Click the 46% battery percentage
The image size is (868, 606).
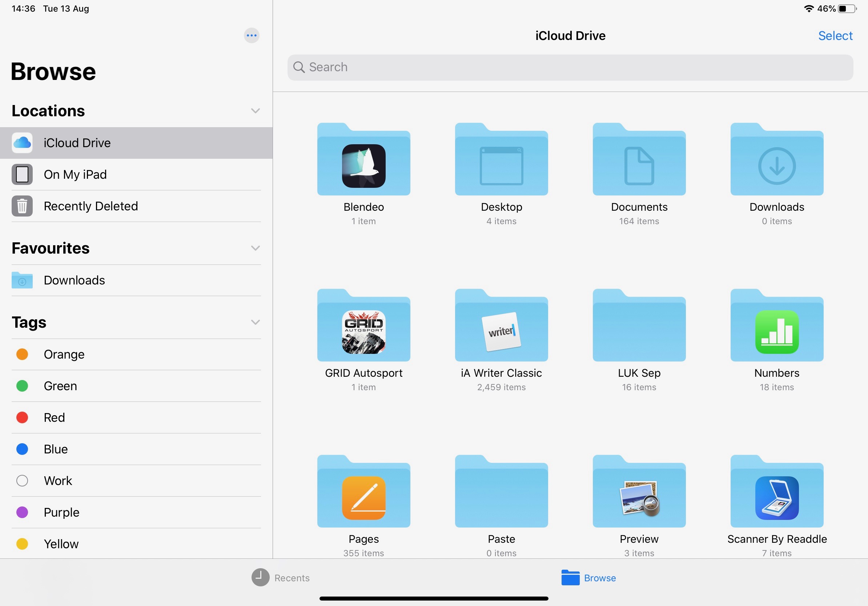tap(826, 9)
